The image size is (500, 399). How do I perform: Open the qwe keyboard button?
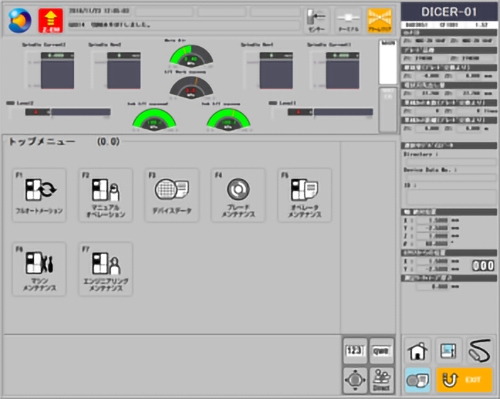click(381, 351)
